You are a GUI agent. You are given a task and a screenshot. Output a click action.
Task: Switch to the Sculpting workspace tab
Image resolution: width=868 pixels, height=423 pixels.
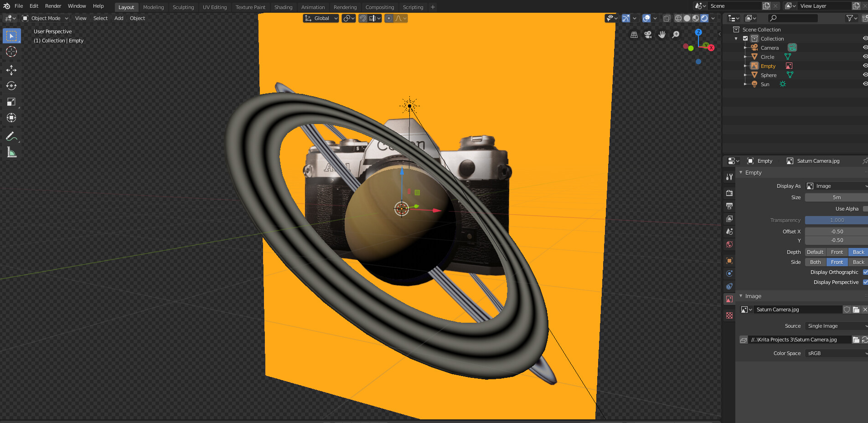(183, 7)
